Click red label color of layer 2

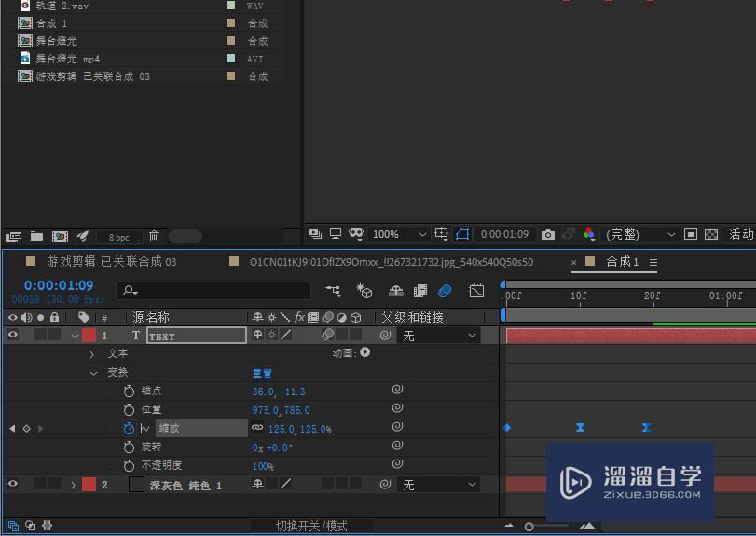coord(89,485)
